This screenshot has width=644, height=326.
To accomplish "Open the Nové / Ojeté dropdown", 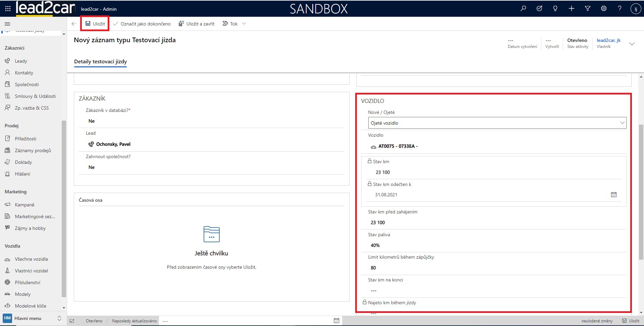I will pyautogui.click(x=497, y=123).
